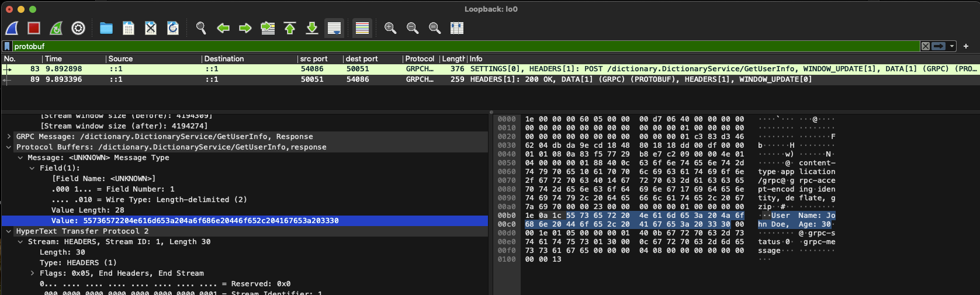Reload this capture file icon
980x295 pixels.
tap(173, 28)
